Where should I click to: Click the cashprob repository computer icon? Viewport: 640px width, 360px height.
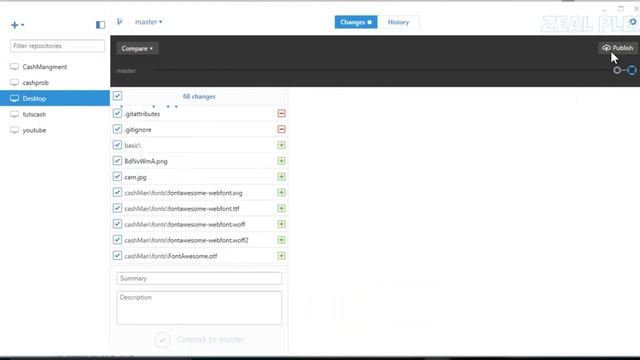pyautogui.click(x=15, y=82)
